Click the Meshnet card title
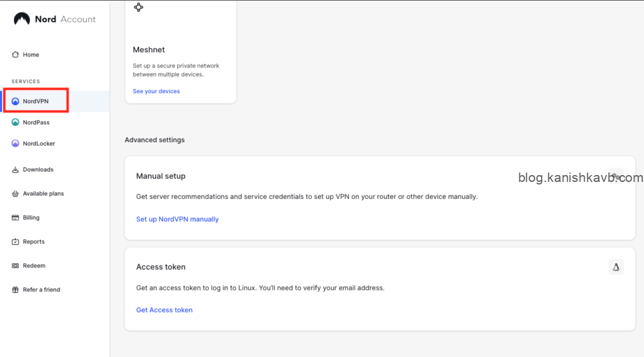 pos(148,50)
